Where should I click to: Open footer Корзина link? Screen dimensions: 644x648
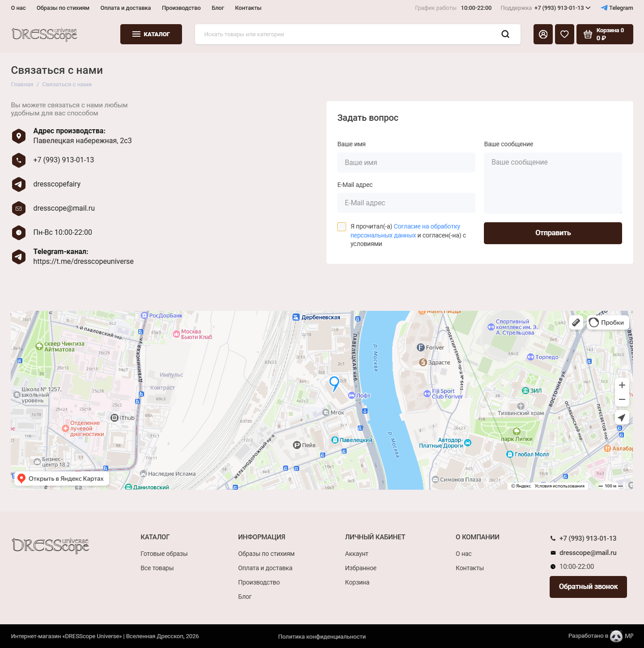(357, 582)
